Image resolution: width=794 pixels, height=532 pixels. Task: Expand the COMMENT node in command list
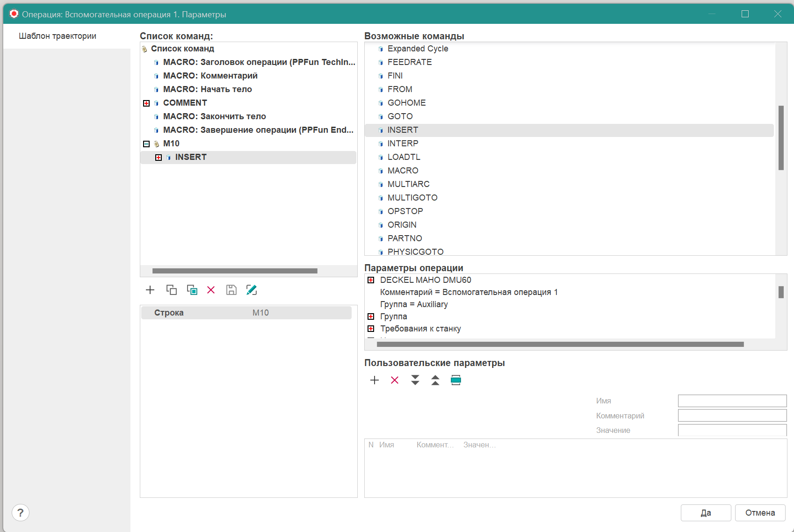pyautogui.click(x=146, y=103)
